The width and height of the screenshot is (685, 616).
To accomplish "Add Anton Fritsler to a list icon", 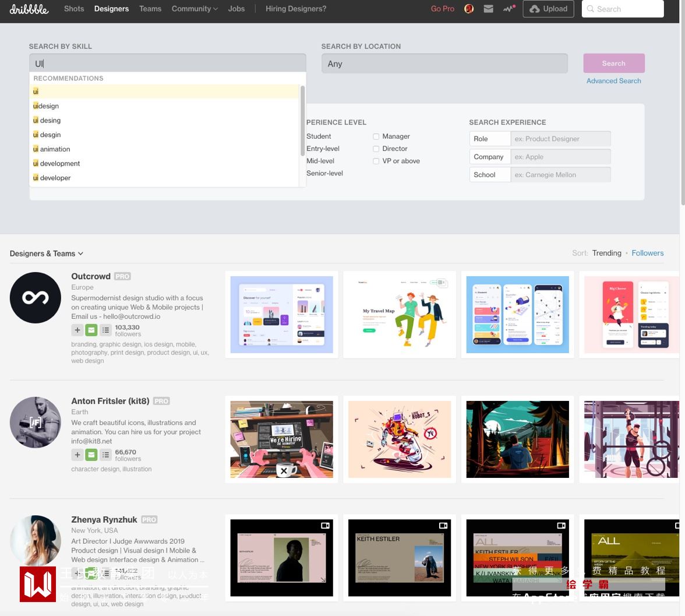I will [105, 455].
